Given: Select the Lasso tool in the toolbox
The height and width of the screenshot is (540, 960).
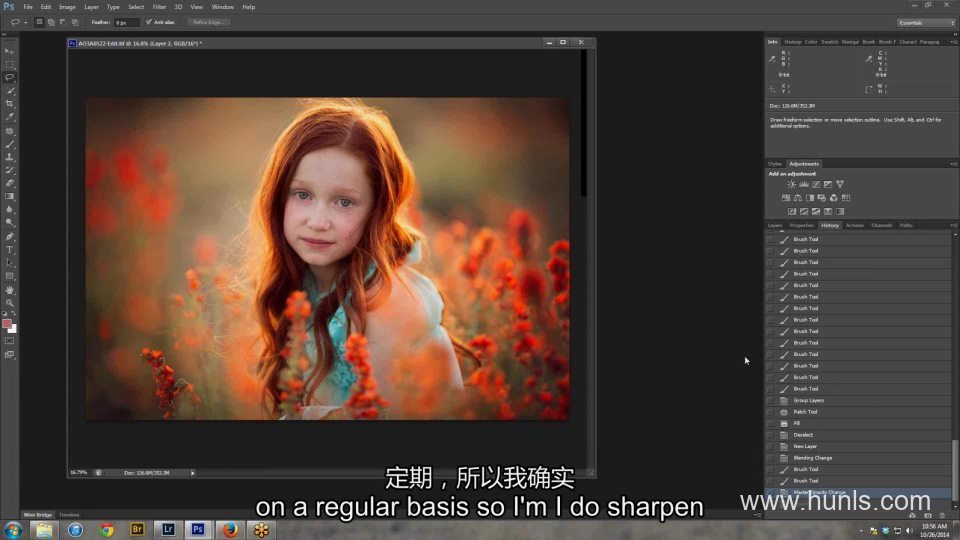Looking at the screenshot, I should click(9, 77).
